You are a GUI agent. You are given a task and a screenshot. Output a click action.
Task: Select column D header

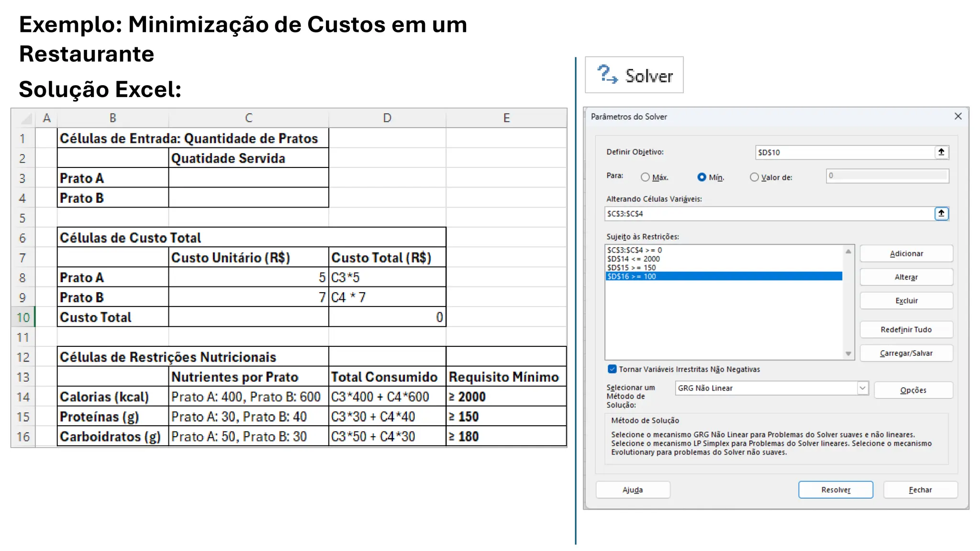click(387, 118)
